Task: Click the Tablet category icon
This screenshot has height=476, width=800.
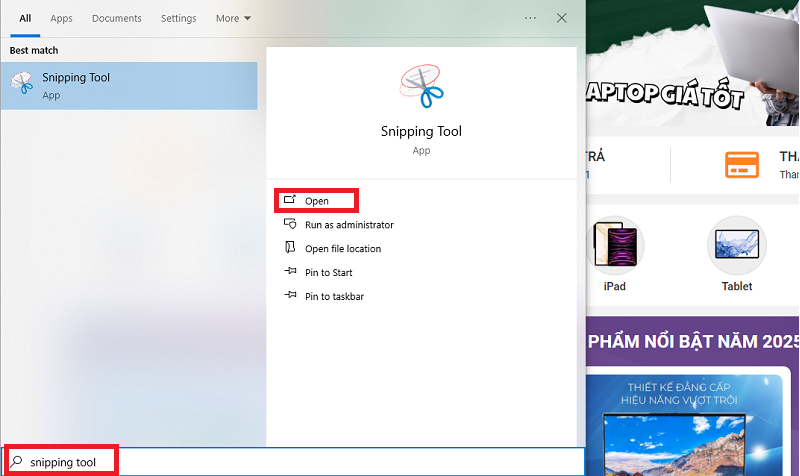Action: click(737, 245)
